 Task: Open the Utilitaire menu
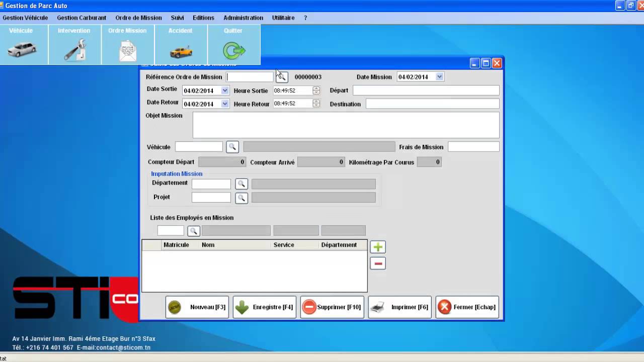[x=283, y=18]
